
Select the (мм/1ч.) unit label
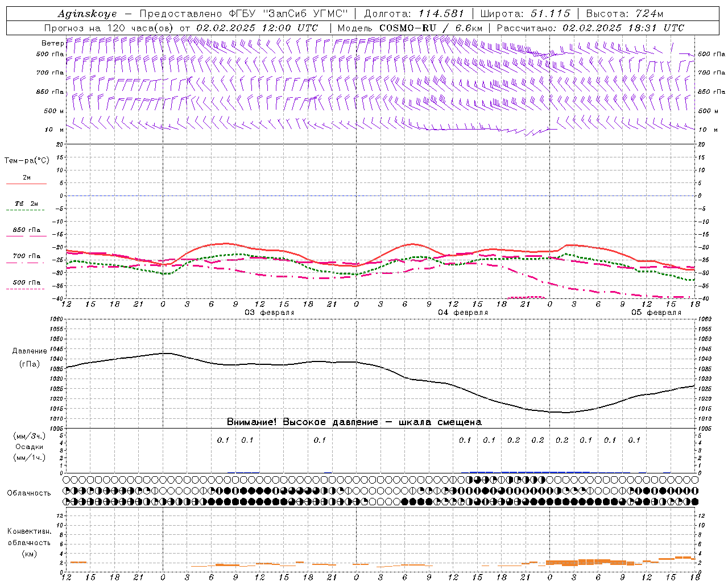(29, 458)
